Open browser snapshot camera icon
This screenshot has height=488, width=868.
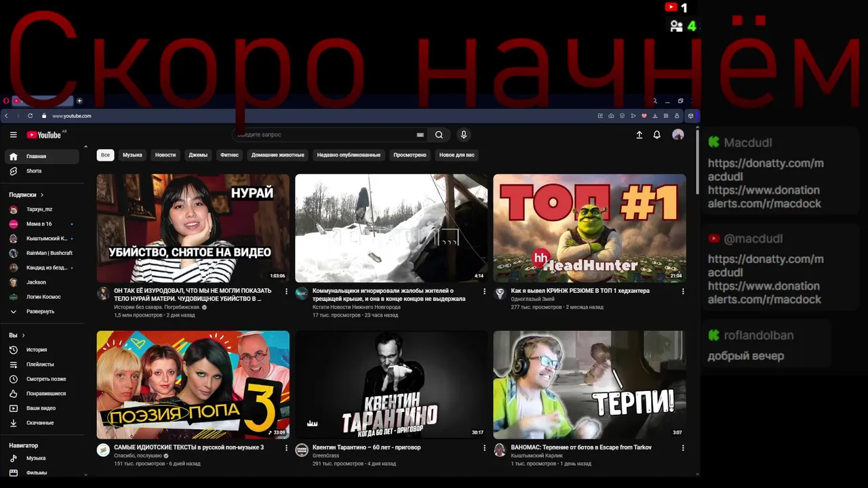pos(611,116)
